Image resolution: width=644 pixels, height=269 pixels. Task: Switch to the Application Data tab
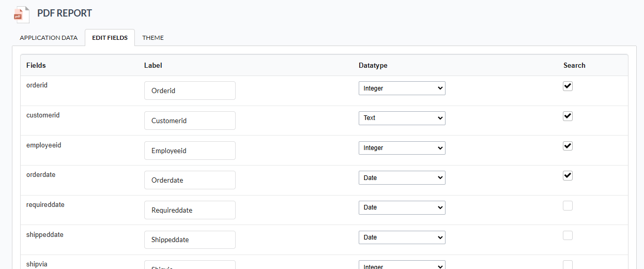point(49,38)
